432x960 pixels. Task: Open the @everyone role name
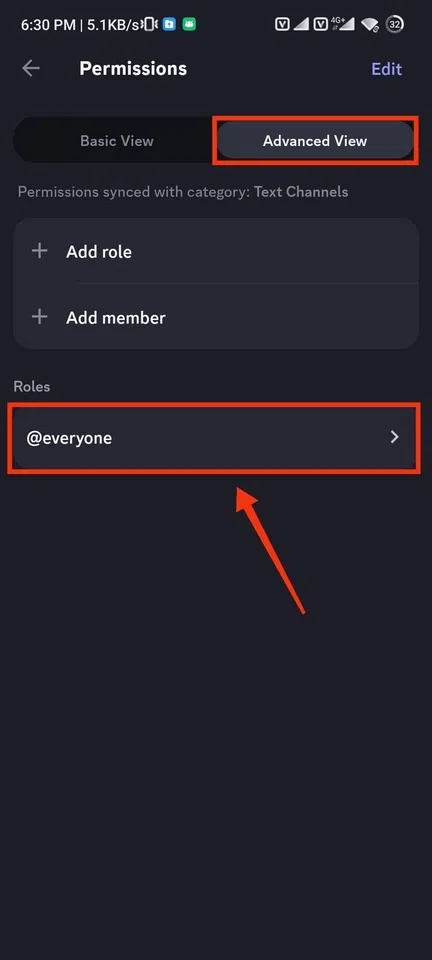pos(69,438)
